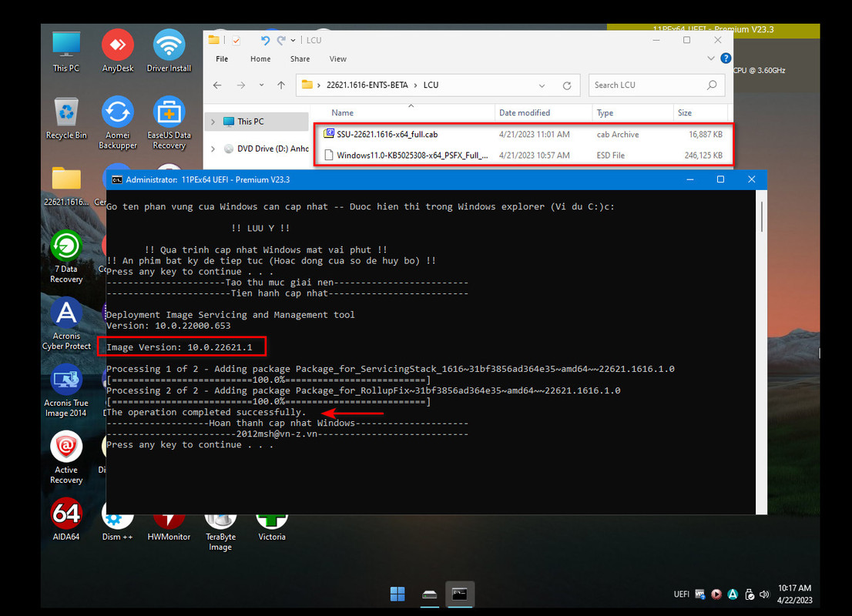Click the USB eject tray icon
852x616 pixels.
pyautogui.click(x=750, y=594)
